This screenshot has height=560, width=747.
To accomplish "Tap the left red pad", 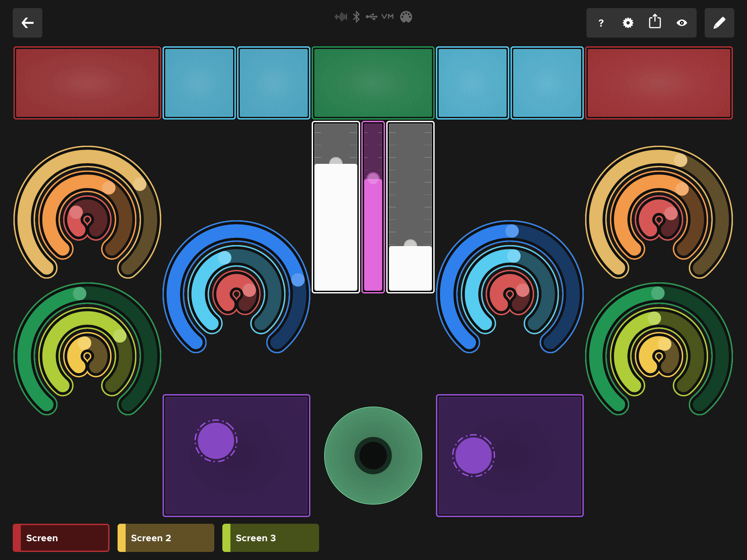I will [x=87, y=83].
